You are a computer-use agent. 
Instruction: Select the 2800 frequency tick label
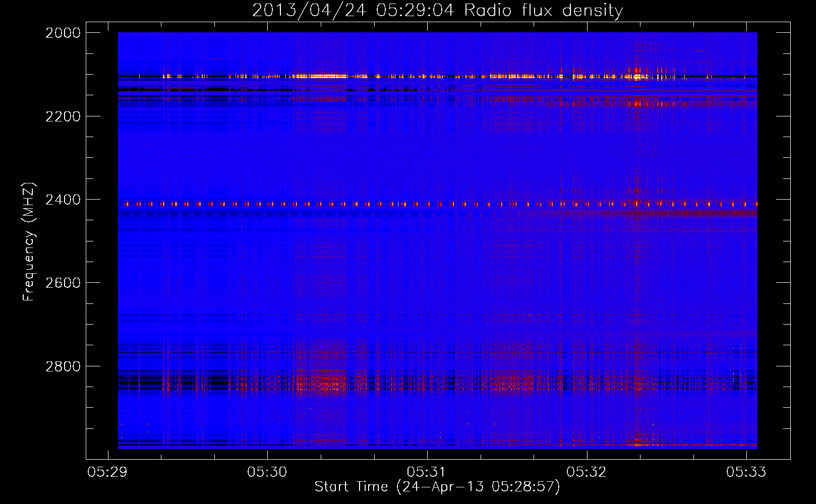[63, 366]
